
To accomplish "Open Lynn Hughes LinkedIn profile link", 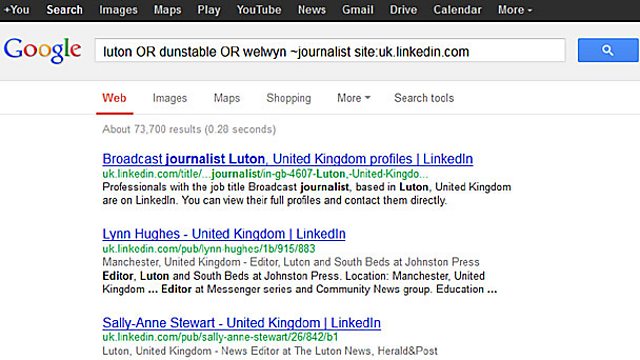I will (224, 234).
